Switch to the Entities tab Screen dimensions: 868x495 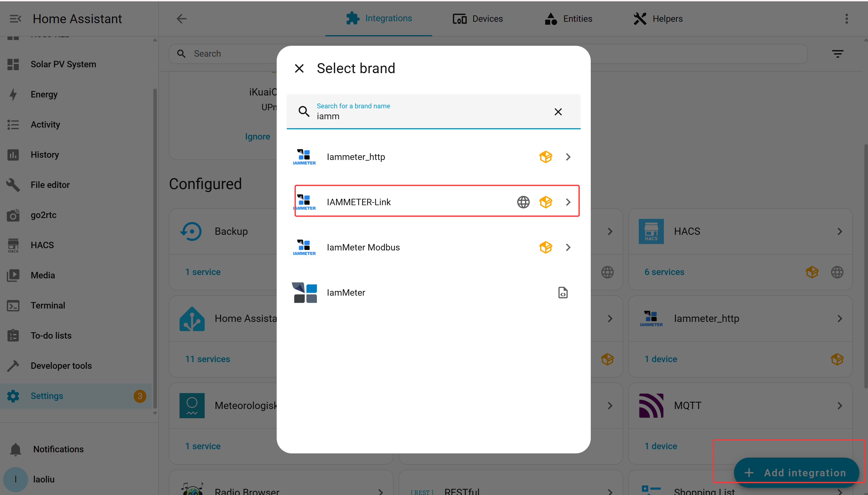coord(568,19)
